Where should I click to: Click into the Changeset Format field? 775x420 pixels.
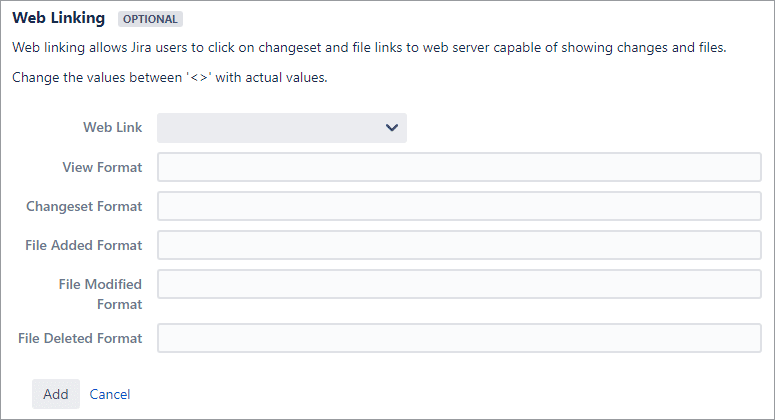[x=459, y=206]
